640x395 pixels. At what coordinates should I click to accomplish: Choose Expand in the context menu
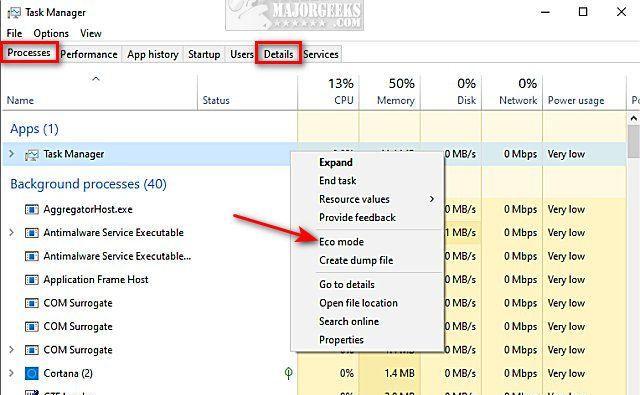[336, 162]
